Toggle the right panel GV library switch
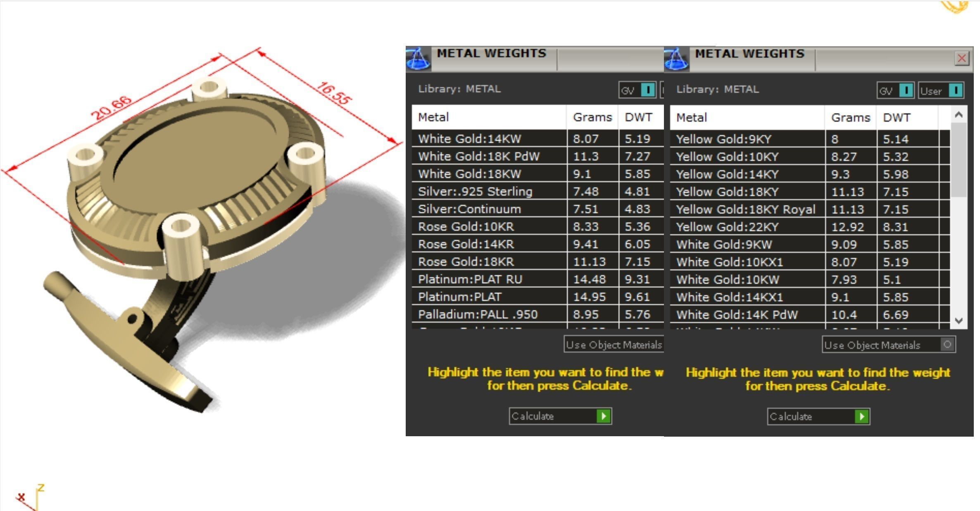Image resolution: width=980 pixels, height=511 pixels. (906, 90)
